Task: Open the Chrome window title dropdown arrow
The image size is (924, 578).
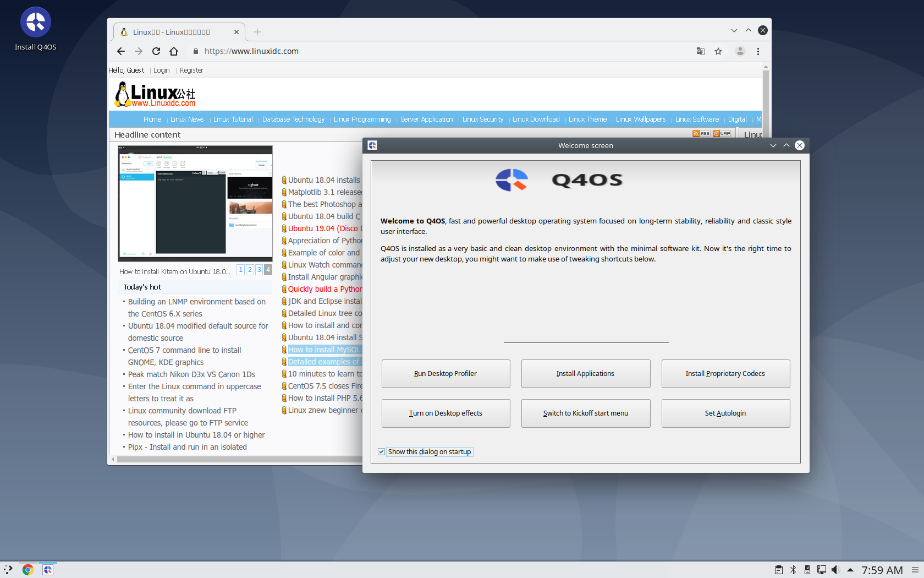Action: coord(734,30)
